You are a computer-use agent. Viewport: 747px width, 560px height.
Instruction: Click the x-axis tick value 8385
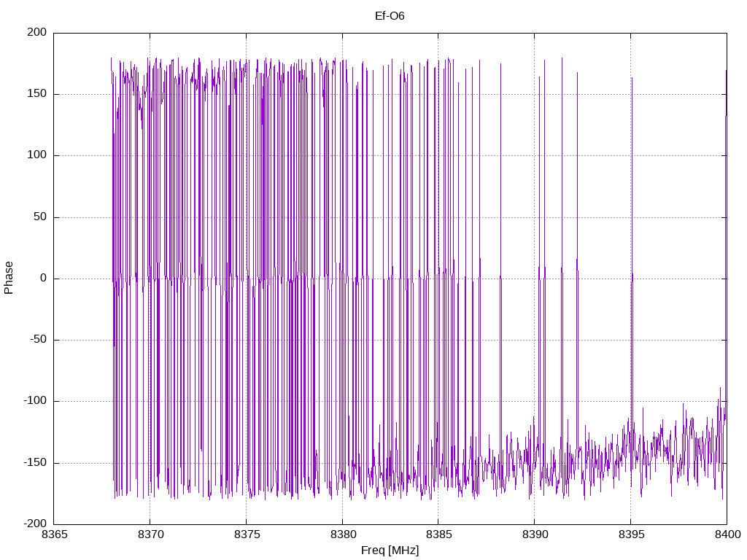pyautogui.click(x=438, y=534)
